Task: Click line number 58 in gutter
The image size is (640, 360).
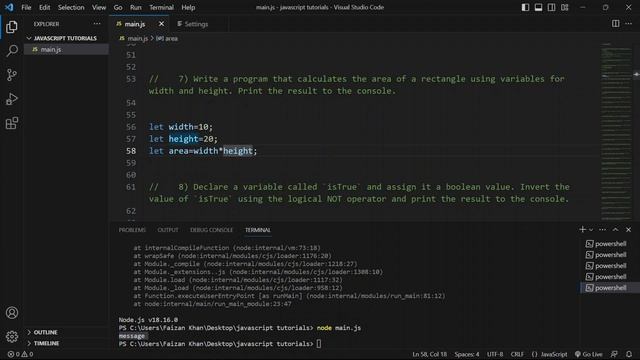Action: coord(131,151)
